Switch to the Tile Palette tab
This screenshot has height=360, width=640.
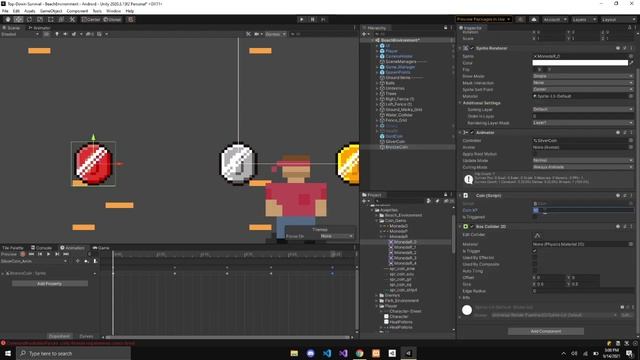(x=13, y=248)
